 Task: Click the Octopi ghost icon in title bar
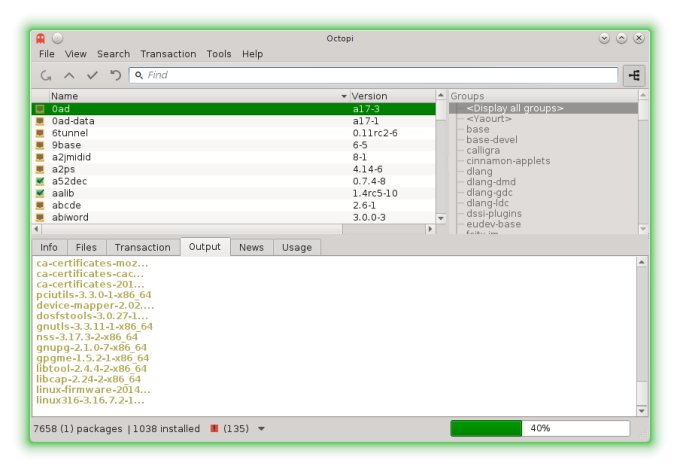pyautogui.click(x=40, y=38)
